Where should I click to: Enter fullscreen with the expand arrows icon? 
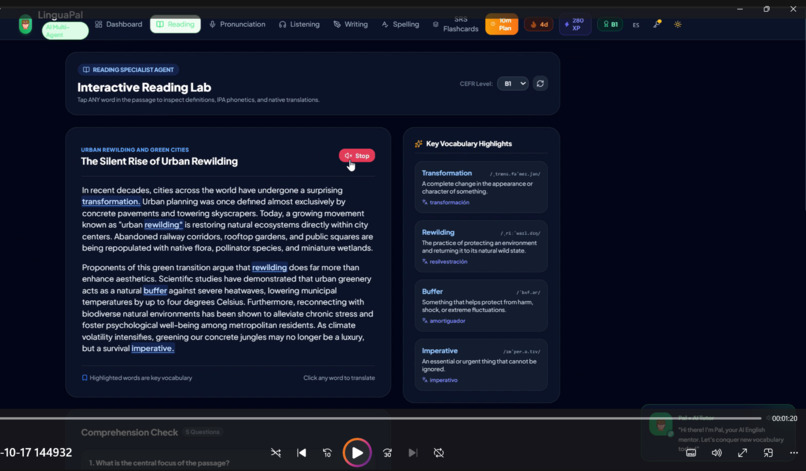pyautogui.click(x=742, y=452)
